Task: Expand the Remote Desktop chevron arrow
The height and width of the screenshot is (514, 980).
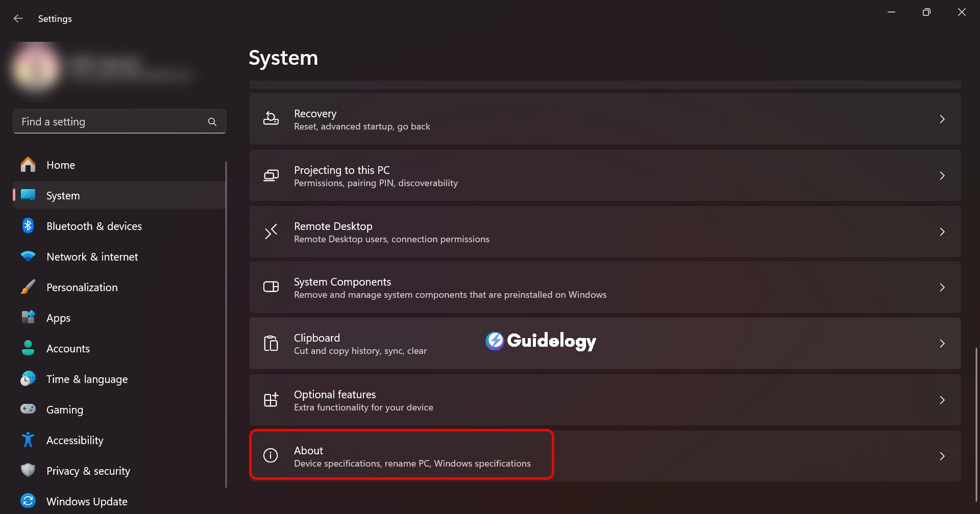Action: [x=942, y=232]
